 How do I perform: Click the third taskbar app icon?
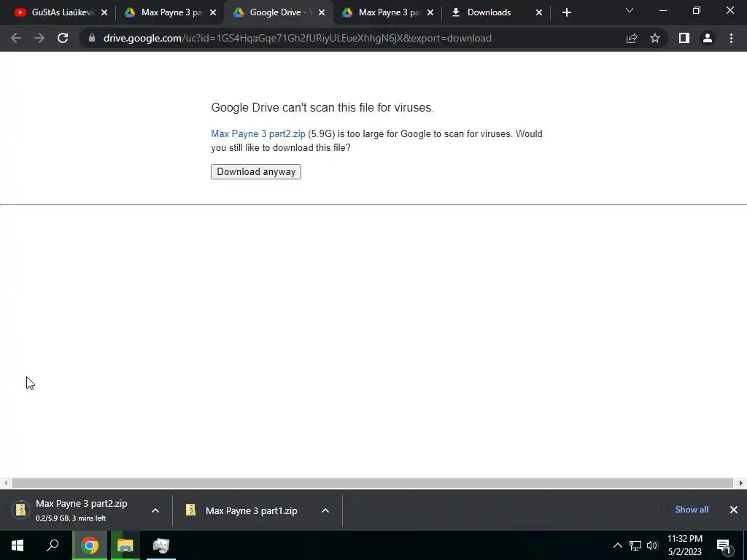click(161, 545)
